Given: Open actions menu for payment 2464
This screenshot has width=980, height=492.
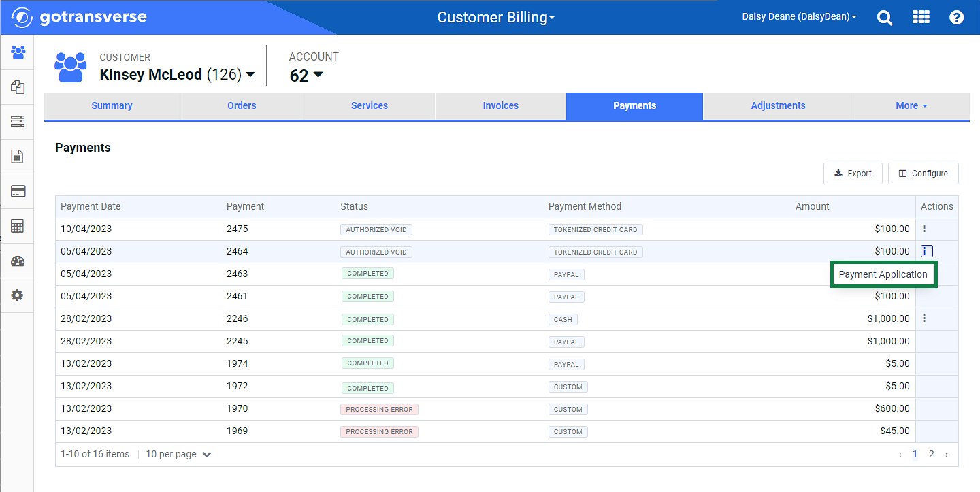Looking at the screenshot, I should point(926,251).
